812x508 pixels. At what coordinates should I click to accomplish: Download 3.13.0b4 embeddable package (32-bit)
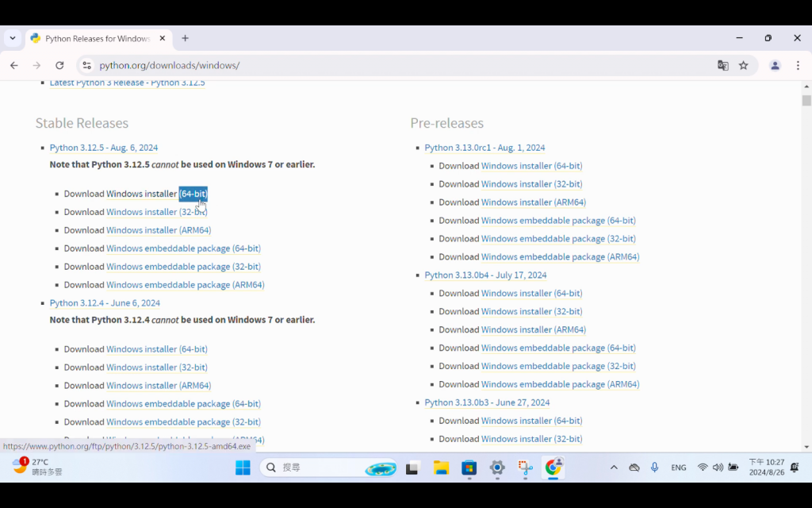pos(558,366)
